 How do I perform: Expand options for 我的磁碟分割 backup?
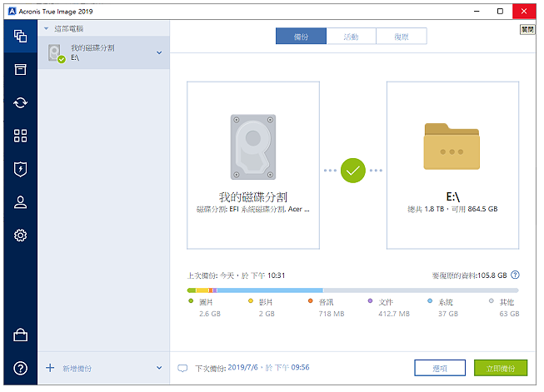(159, 52)
